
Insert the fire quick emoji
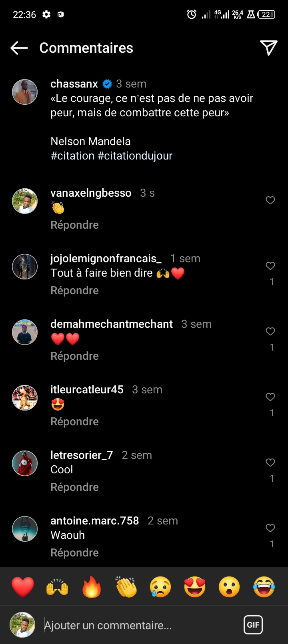pyautogui.click(x=92, y=586)
